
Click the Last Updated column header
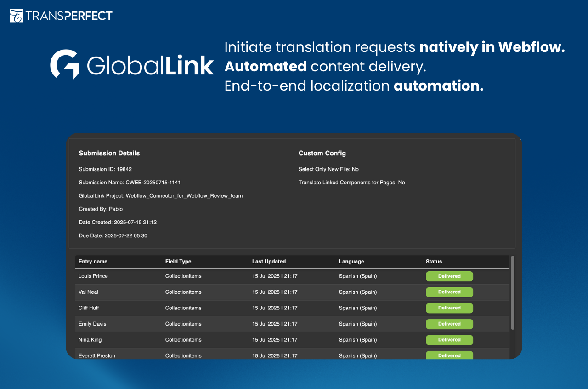(269, 262)
